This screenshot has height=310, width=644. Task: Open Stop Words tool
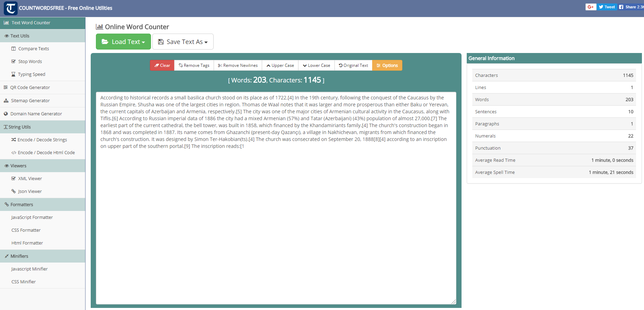(x=30, y=62)
